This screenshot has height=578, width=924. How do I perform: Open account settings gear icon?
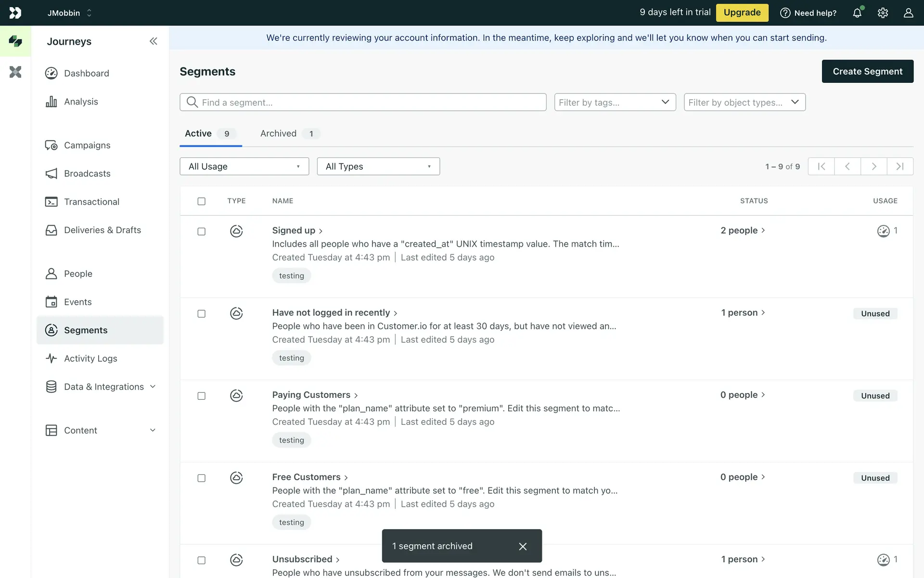(883, 13)
